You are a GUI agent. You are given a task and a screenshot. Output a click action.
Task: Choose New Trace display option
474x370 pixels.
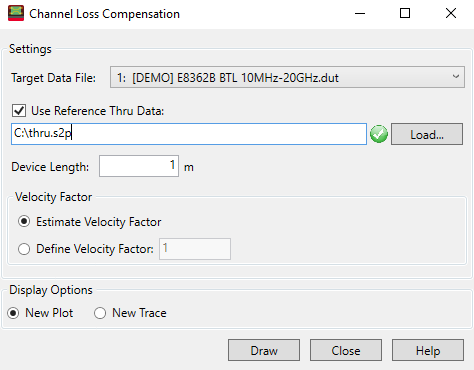click(x=100, y=313)
